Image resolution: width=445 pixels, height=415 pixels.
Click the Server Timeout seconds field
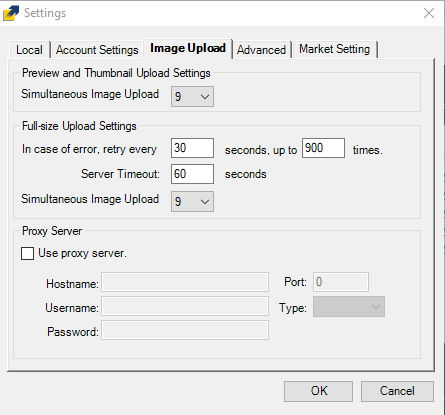(192, 174)
